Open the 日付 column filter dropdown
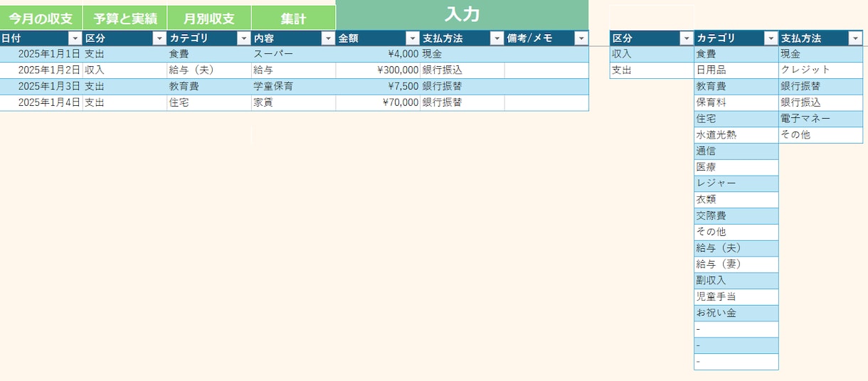The image size is (868, 381). click(75, 38)
